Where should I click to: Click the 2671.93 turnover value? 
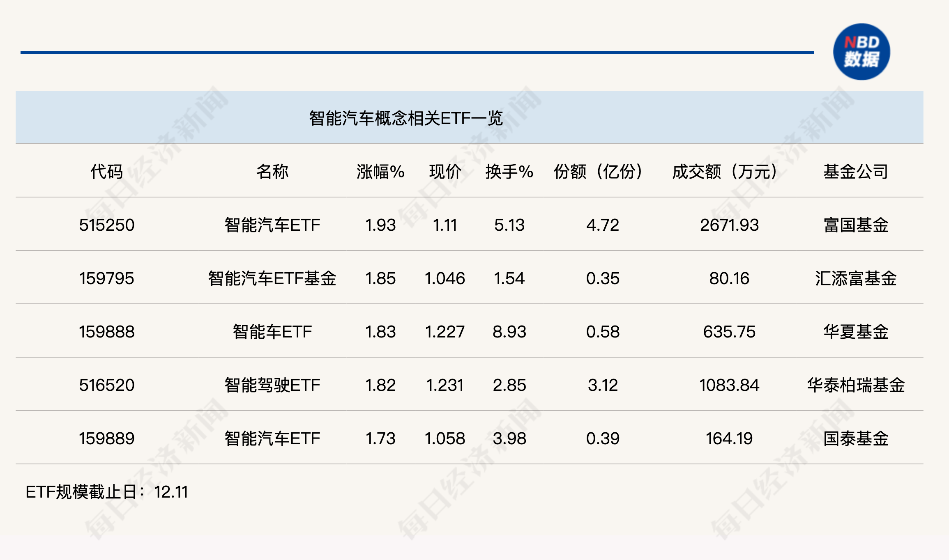click(729, 225)
